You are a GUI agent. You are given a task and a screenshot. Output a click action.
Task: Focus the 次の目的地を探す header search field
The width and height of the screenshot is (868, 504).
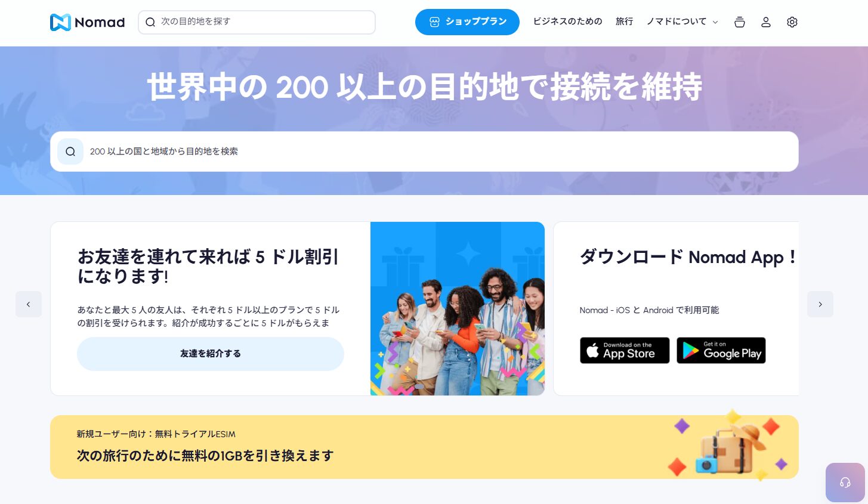257,22
